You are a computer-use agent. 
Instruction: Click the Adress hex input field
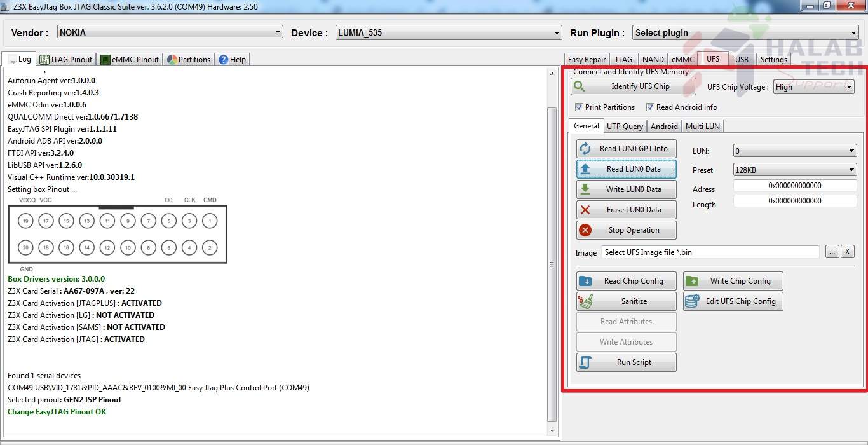pyautogui.click(x=795, y=186)
